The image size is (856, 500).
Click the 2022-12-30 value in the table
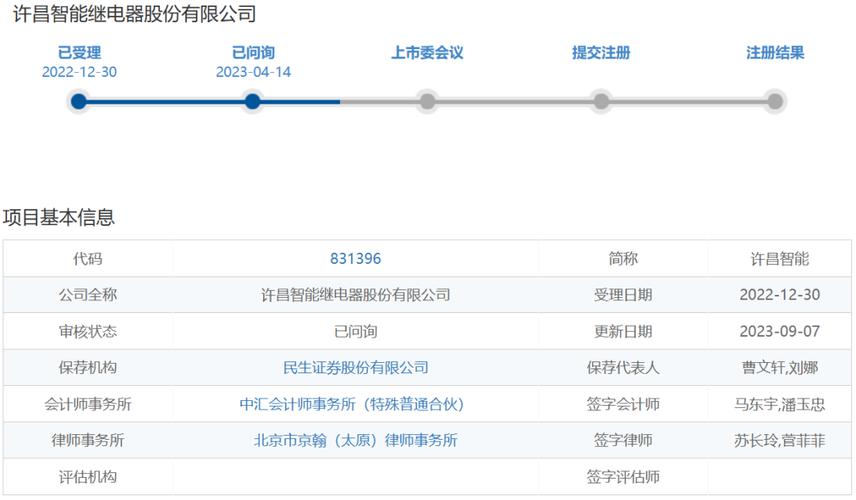pyautogui.click(x=780, y=295)
